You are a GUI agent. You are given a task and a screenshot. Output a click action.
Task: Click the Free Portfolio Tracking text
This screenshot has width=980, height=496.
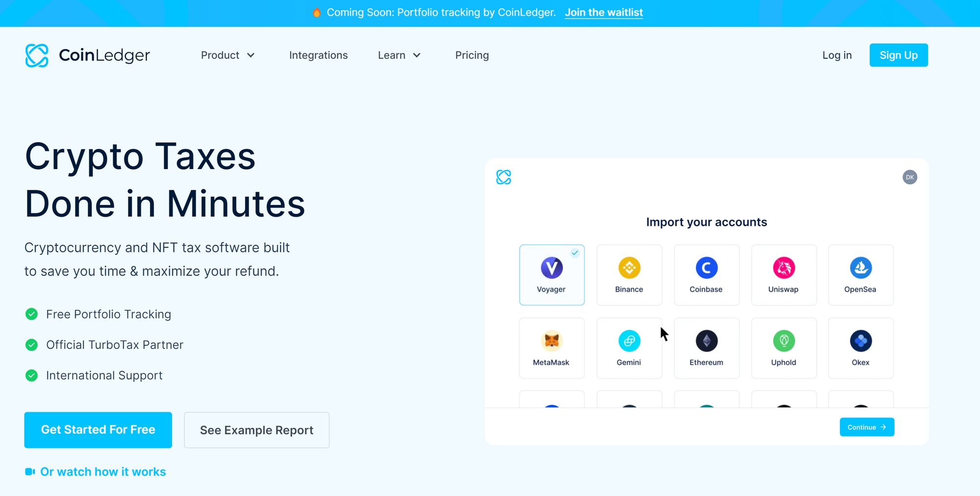pyautogui.click(x=109, y=314)
